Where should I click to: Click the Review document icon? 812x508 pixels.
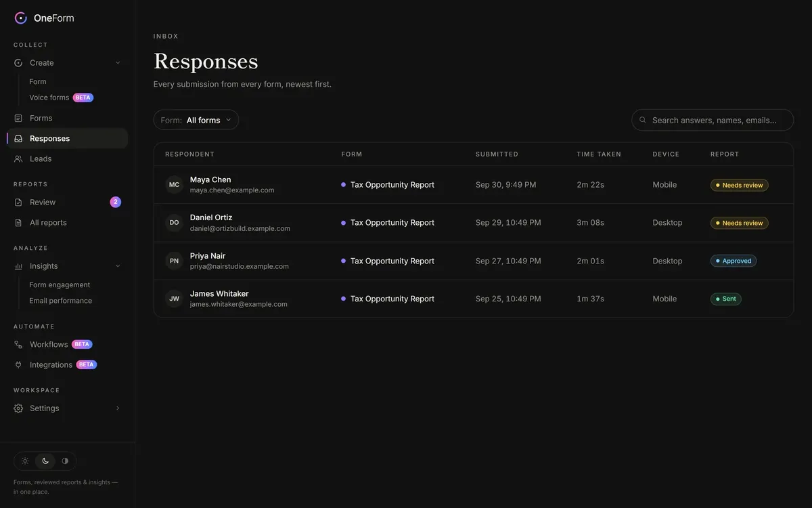coord(18,203)
